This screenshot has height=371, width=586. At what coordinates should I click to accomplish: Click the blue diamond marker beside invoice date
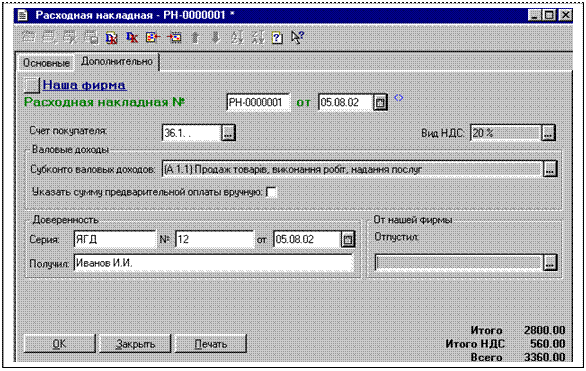pos(399,98)
